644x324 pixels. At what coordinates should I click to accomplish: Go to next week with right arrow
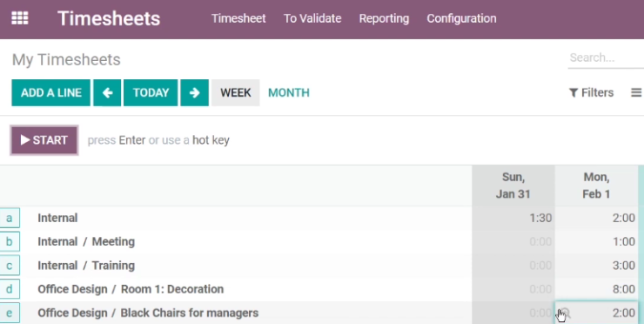pos(195,93)
